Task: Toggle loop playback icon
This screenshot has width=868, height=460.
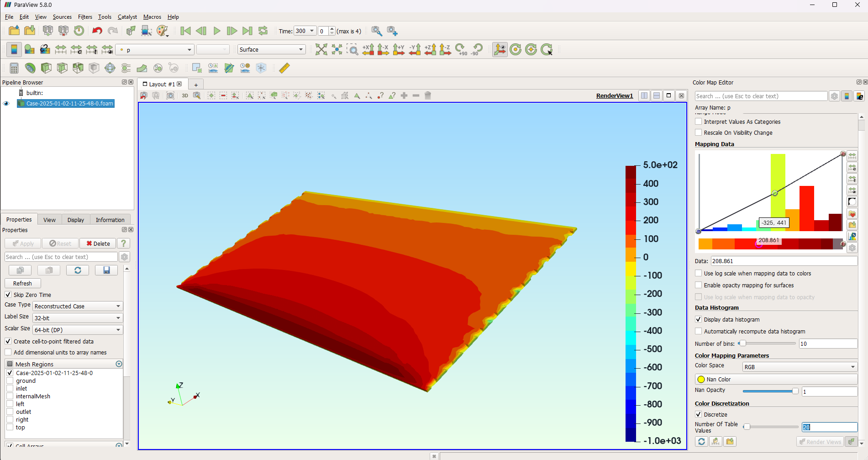Action: coord(263,31)
